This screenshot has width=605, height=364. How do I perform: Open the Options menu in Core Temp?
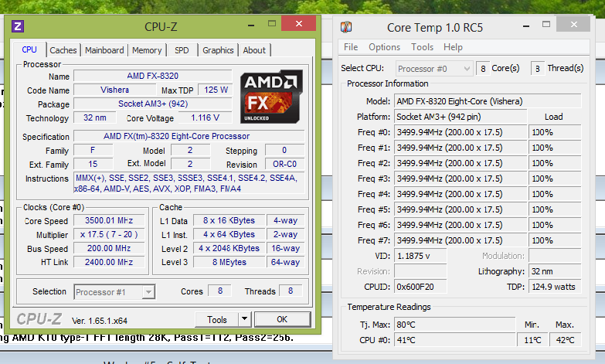coord(384,47)
